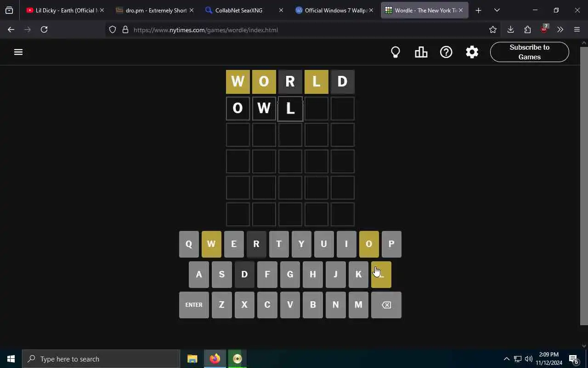This screenshot has height=368, width=588.
Task: Open the How To Play help icon
Action: coord(446,52)
